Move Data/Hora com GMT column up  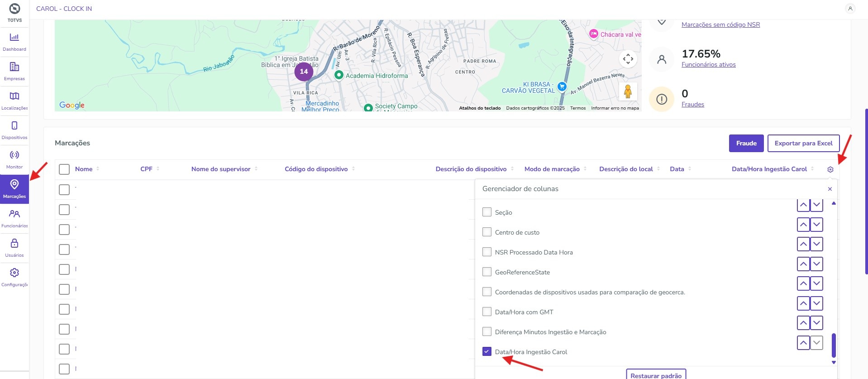click(803, 303)
